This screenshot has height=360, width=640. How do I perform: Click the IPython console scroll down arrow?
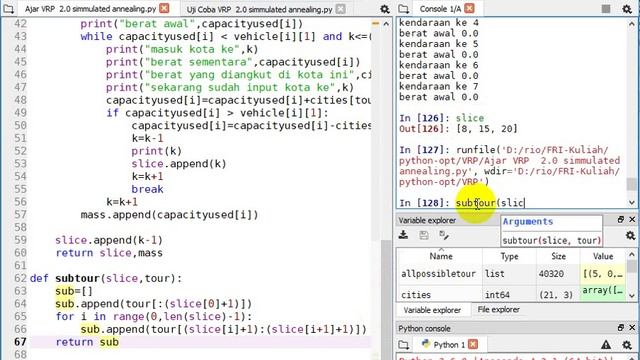631,202
